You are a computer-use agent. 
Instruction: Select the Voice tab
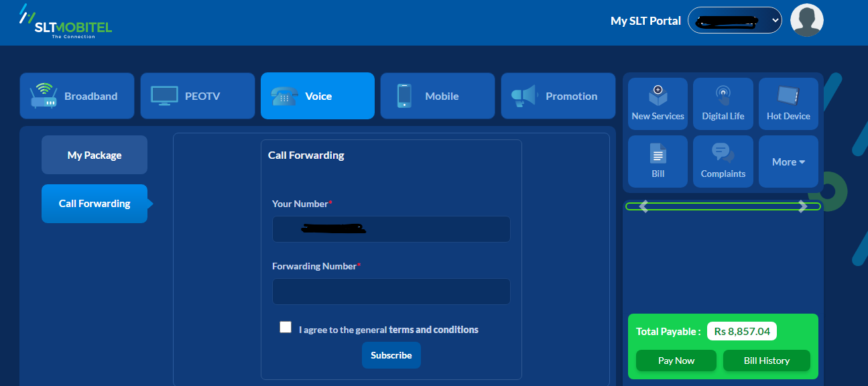point(318,96)
